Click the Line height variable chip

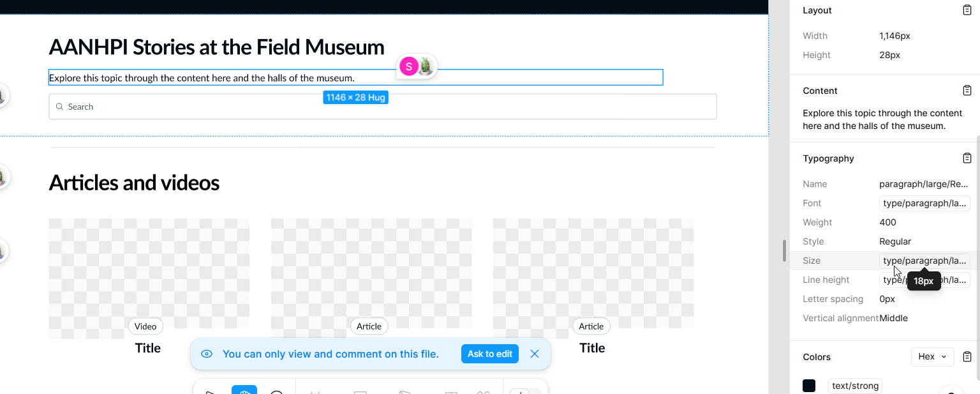tap(924, 280)
